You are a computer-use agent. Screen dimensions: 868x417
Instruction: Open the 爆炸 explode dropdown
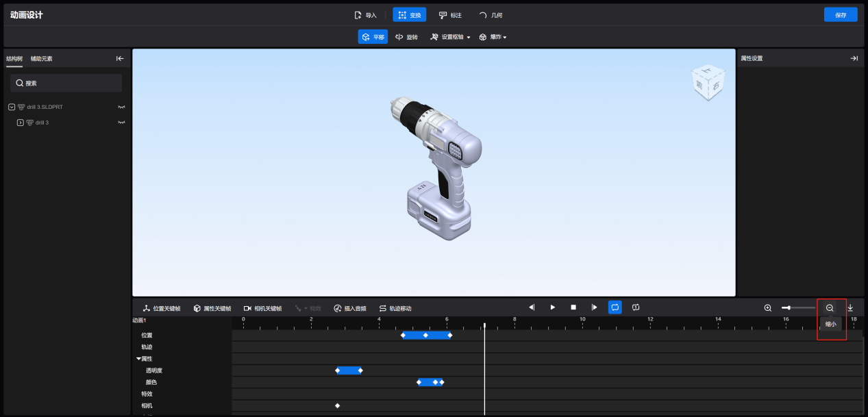point(493,37)
